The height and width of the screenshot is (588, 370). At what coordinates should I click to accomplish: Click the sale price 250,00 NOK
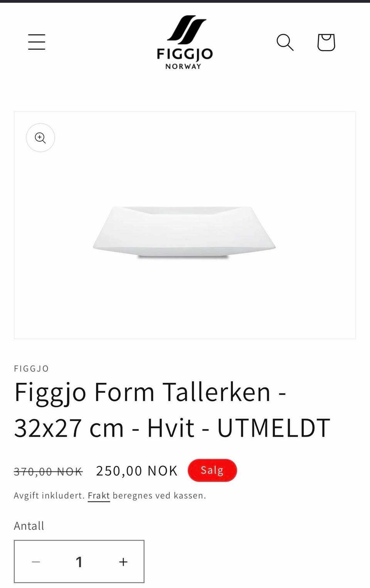click(137, 471)
